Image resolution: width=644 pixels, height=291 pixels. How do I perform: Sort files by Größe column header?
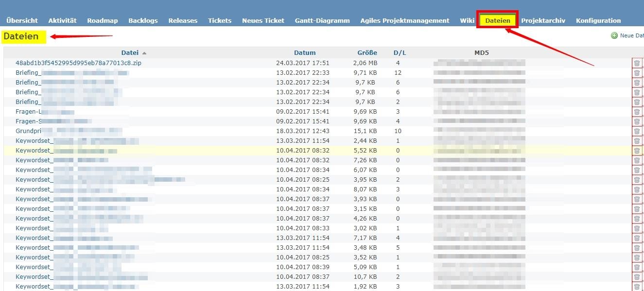tap(367, 52)
